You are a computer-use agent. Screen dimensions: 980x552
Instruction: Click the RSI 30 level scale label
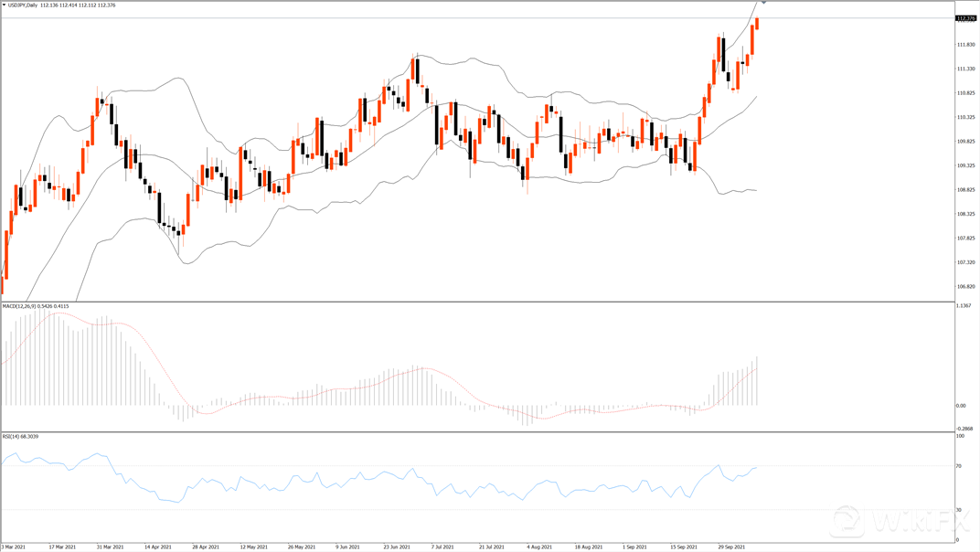959,509
